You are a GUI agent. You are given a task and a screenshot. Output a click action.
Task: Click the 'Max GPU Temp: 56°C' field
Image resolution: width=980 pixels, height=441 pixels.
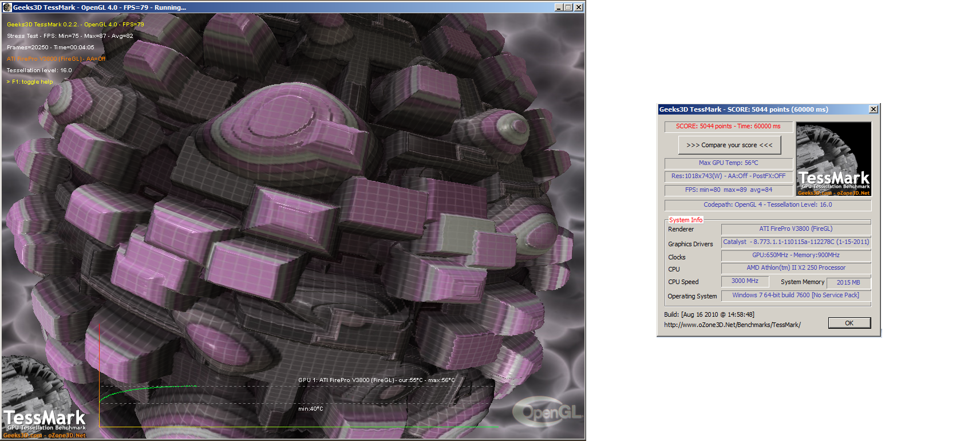pyautogui.click(x=728, y=163)
